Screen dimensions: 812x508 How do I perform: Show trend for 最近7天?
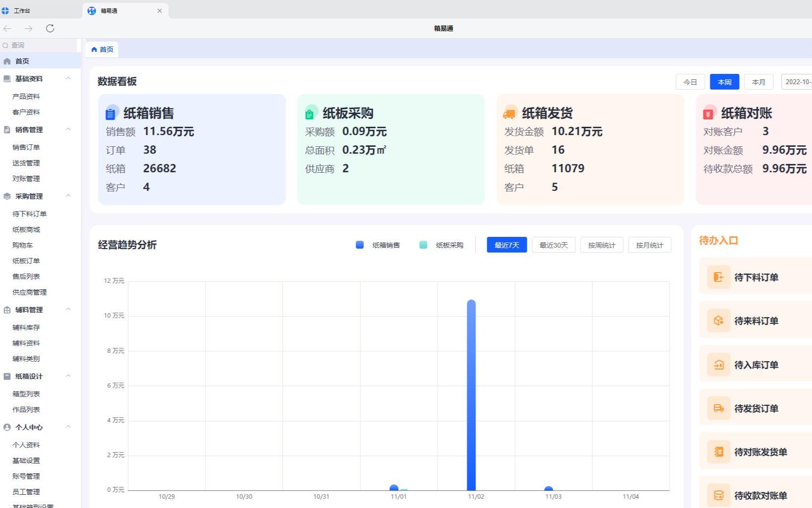tap(507, 245)
